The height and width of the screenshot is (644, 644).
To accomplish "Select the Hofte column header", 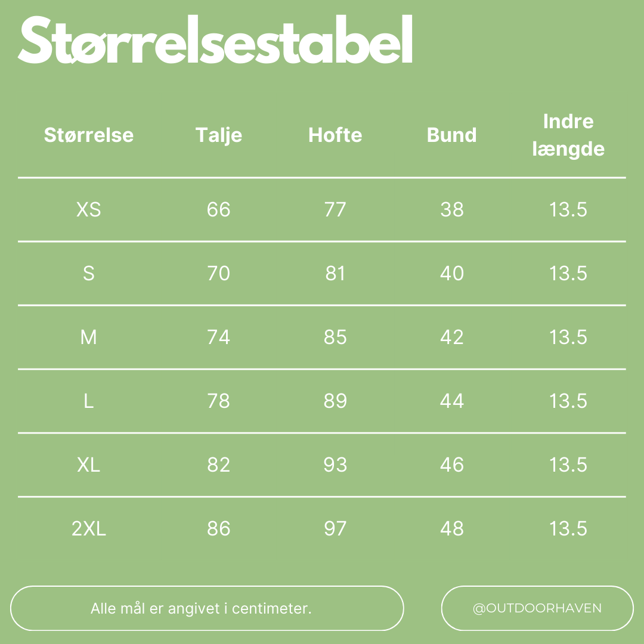I will click(x=335, y=135).
